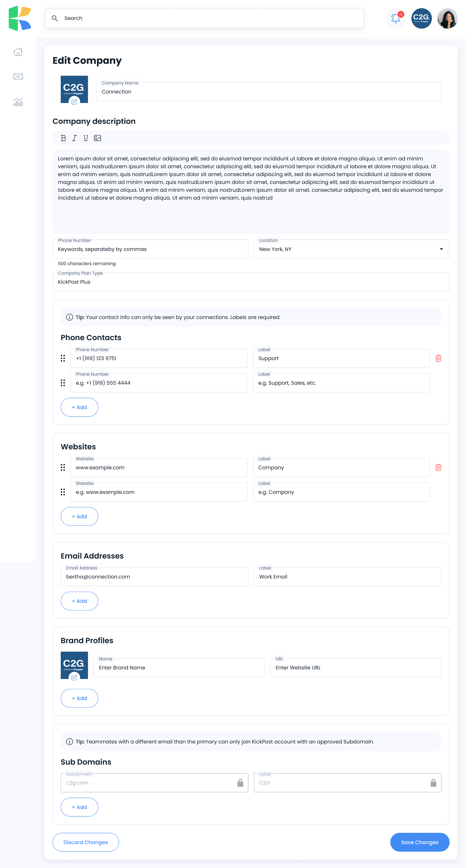
Task: Click the Search input field
Action: (x=204, y=18)
